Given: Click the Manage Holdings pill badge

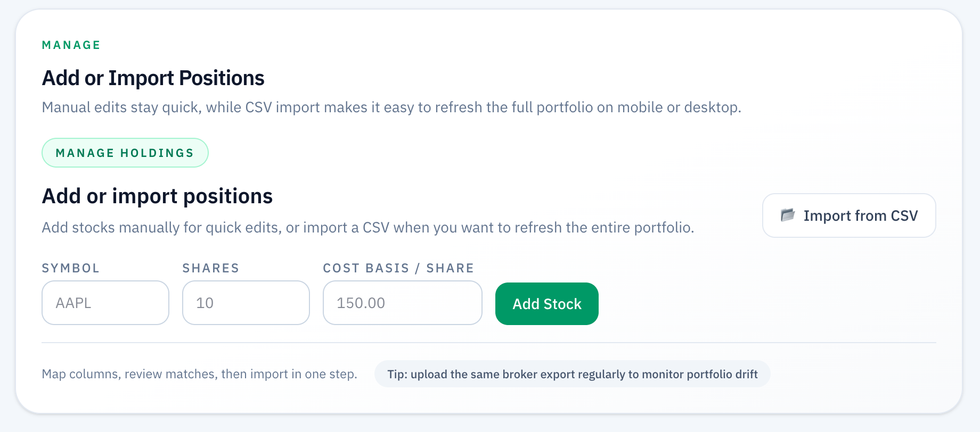Looking at the screenshot, I should 125,153.
